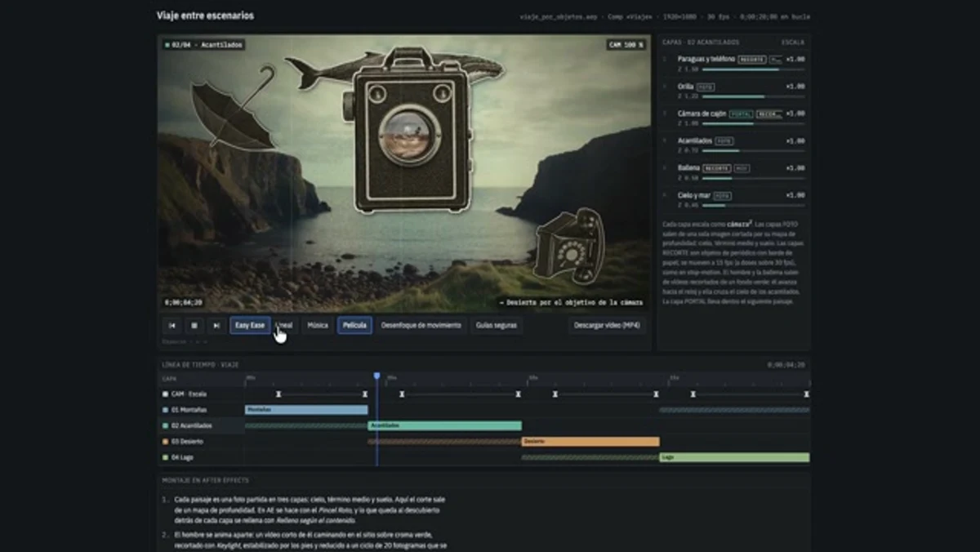Click the rotary telephone cutout in the preview

(572, 247)
